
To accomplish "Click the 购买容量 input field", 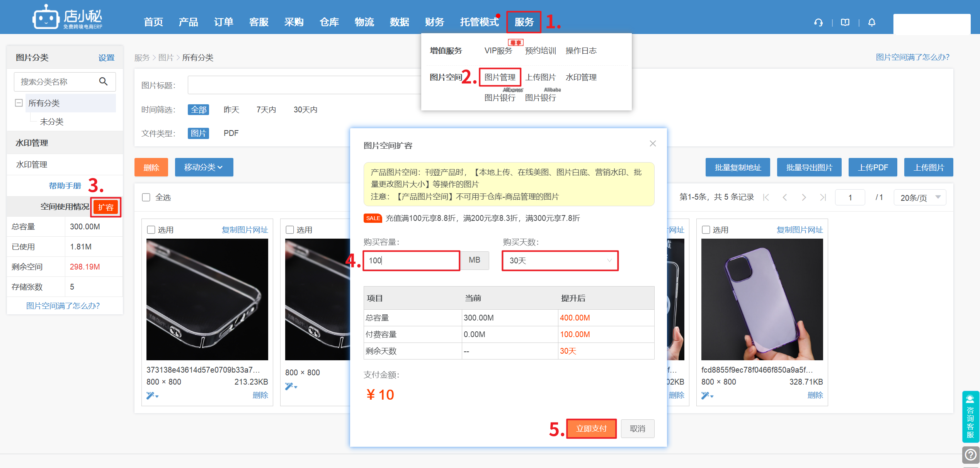I will click(411, 261).
